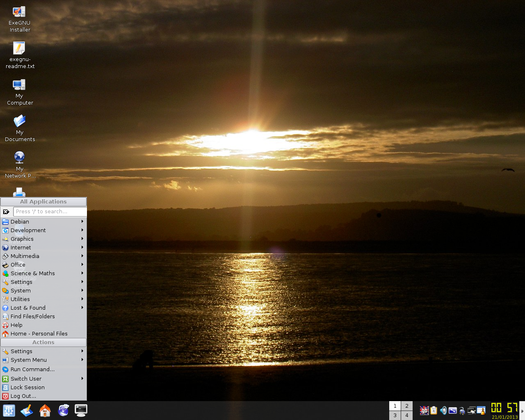525x420 pixels.
Task: Click the power plug tray icon
Action: (x=462, y=410)
